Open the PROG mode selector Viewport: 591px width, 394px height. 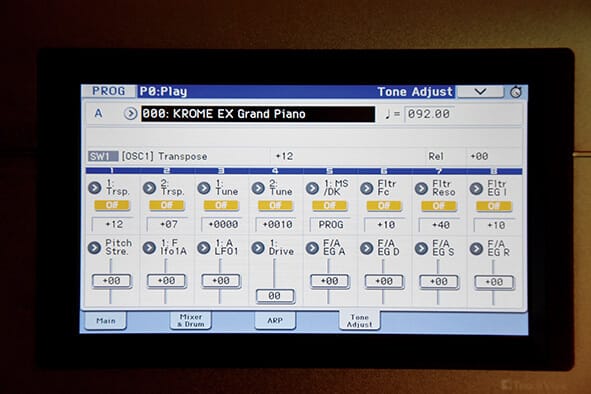(x=109, y=91)
